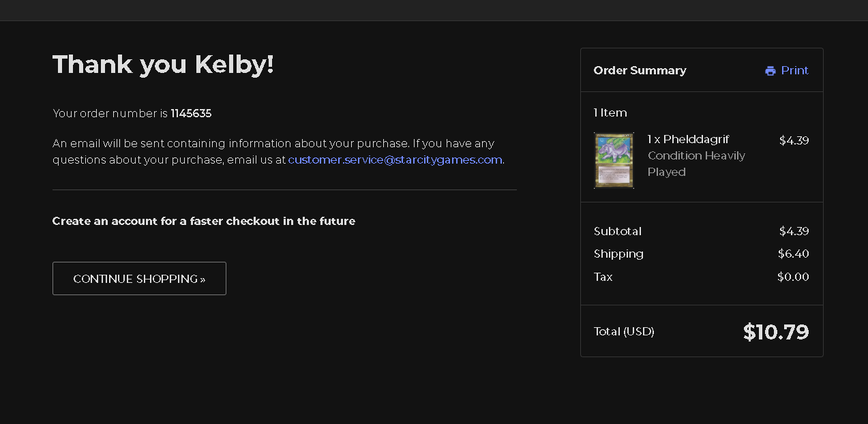Viewport: 868px width, 424px height.
Task: Click the Shipping label
Action: 618,254
